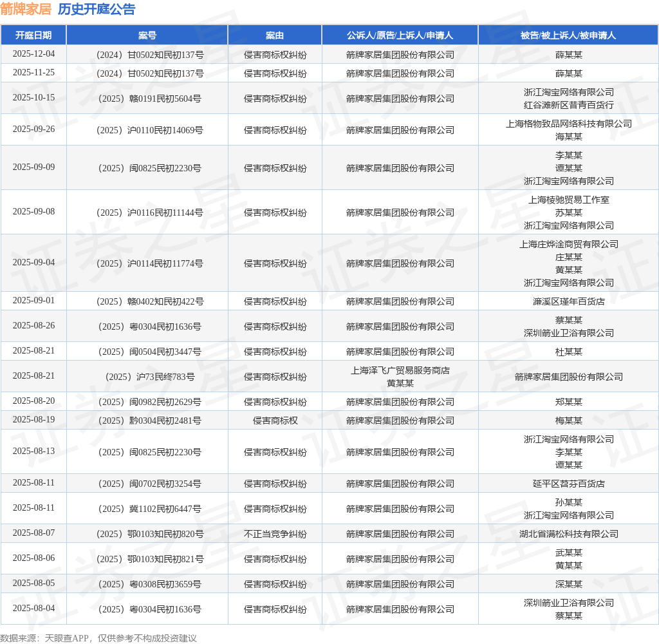Select the date 2025-11-25
The image size is (659, 644).
(x=33, y=72)
